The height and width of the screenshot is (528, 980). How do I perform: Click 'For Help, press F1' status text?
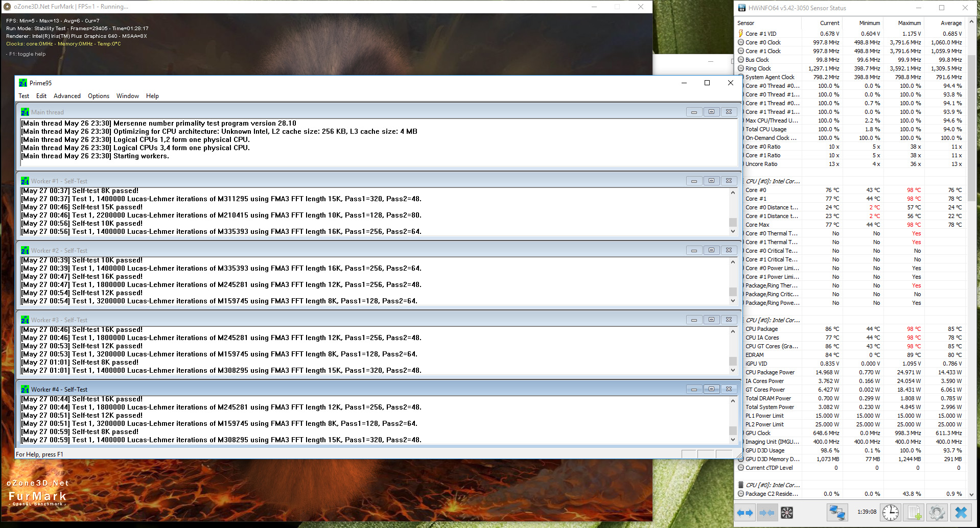[x=39, y=454]
